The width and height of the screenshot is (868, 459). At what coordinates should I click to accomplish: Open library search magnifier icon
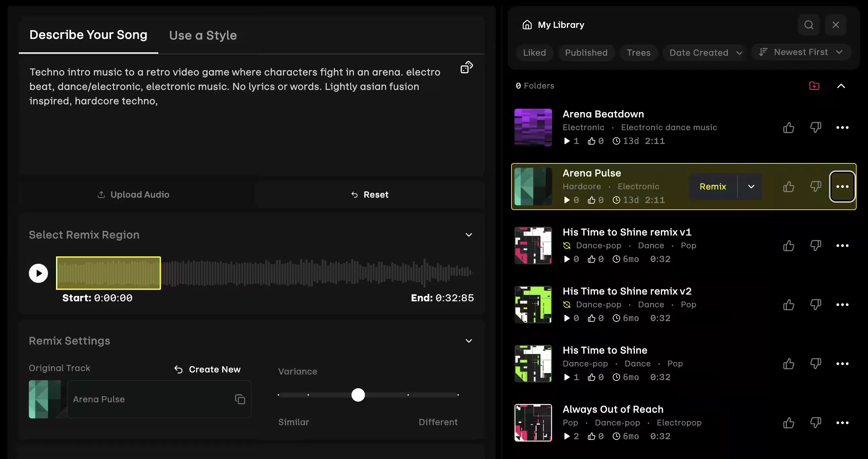(x=809, y=25)
